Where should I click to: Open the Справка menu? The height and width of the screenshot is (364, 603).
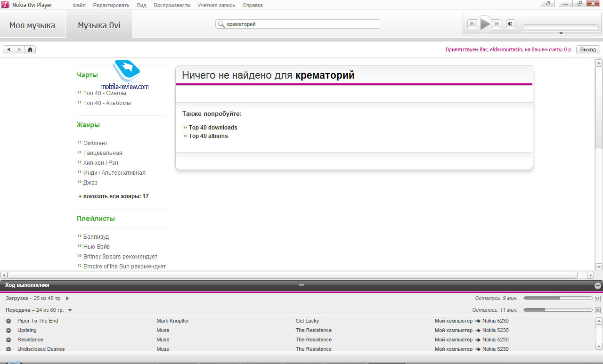click(x=253, y=5)
